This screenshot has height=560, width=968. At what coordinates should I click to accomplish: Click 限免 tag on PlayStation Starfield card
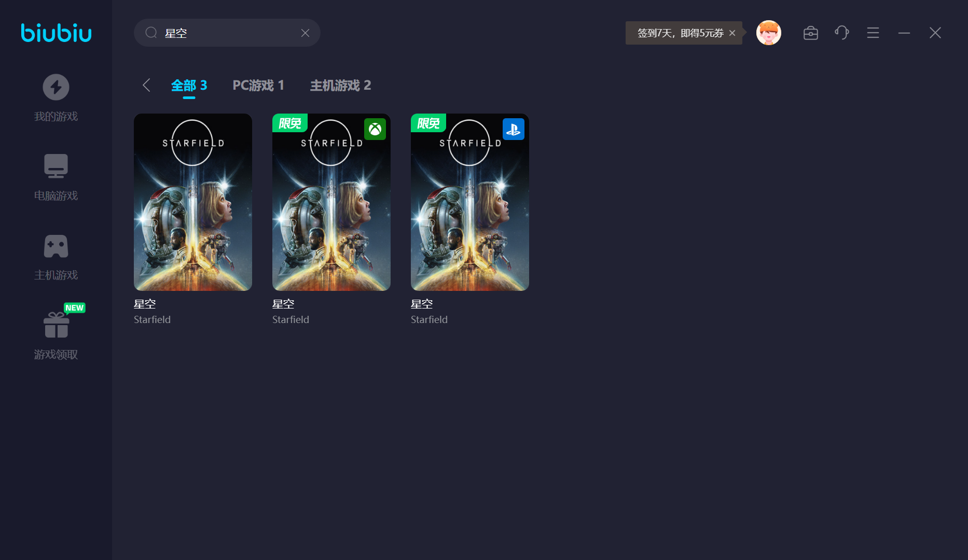[x=428, y=123]
